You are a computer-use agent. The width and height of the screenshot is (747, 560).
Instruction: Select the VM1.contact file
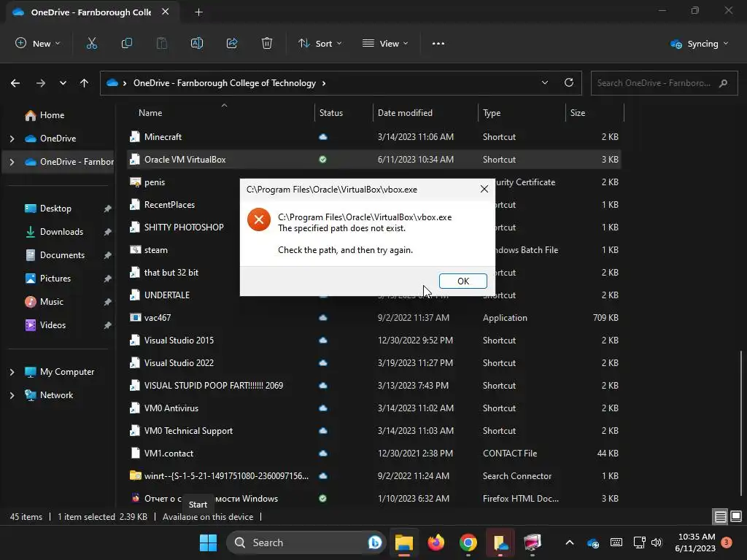pos(374,454)
